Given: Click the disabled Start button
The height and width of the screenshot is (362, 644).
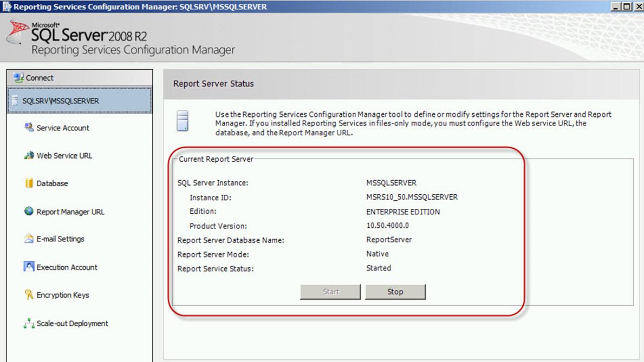Looking at the screenshot, I should (330, 292).
